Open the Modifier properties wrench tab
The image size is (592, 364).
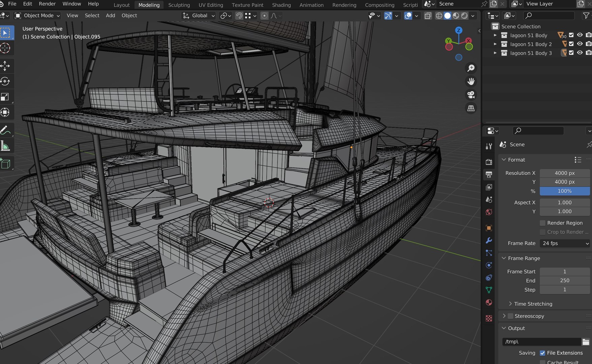click(x=489, y=240)
